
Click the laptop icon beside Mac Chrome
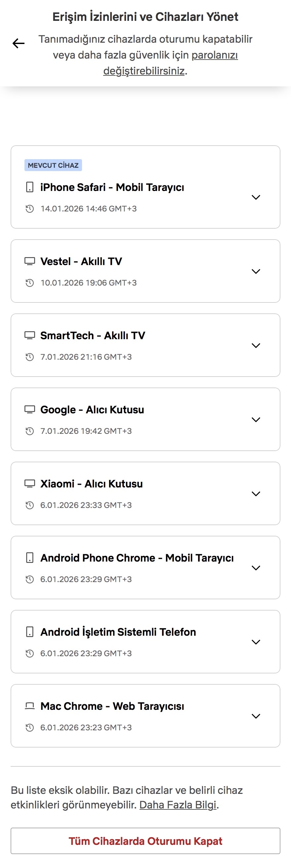(x=30, y=706)
